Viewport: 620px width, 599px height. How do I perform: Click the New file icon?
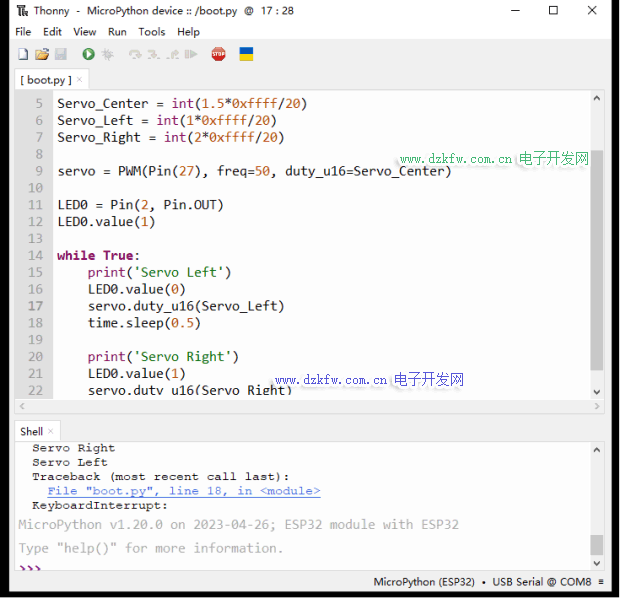click(23, 54)
